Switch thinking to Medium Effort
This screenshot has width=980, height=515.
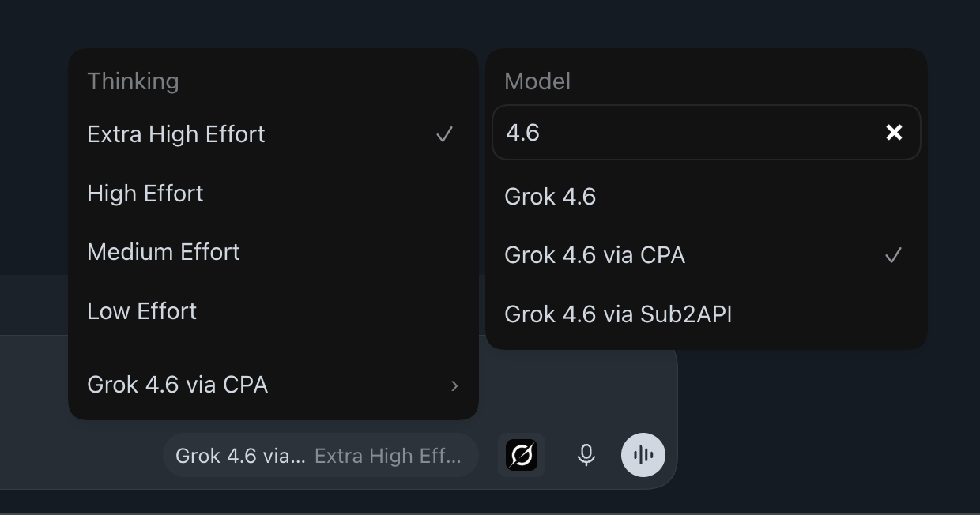pos(273,252)
